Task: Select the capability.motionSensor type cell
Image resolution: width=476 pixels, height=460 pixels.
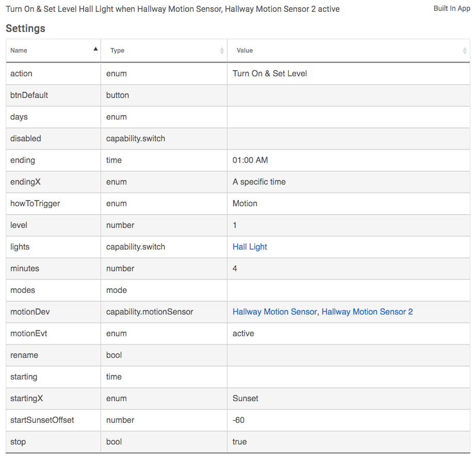Action: 150,311
